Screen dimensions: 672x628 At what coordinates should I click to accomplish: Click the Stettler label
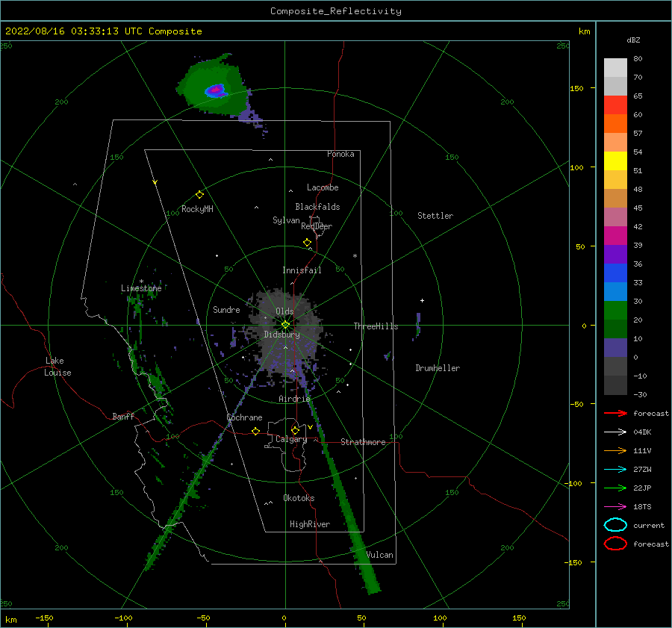(x=435, y=216)
